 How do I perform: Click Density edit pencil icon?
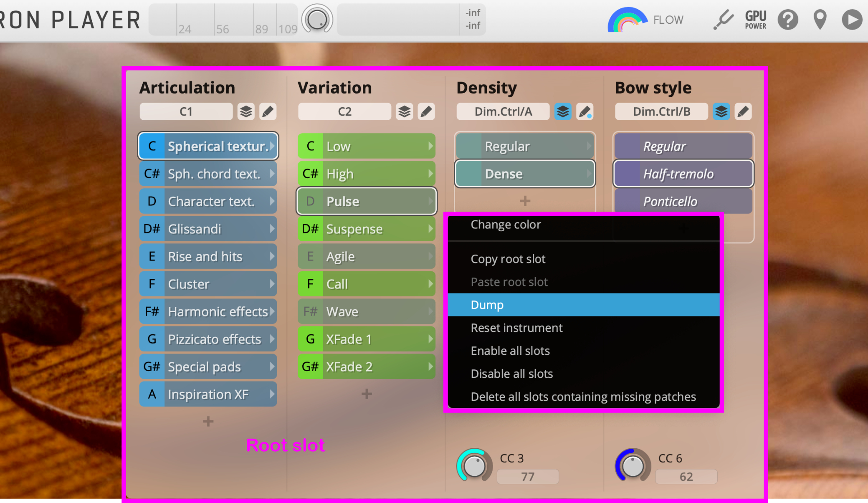[x=585, y=111]
